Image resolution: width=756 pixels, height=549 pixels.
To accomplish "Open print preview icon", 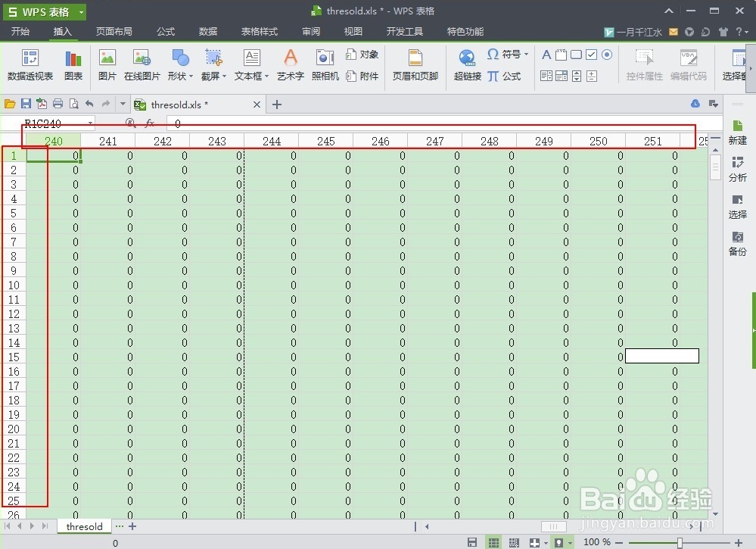I will [73, 104].
